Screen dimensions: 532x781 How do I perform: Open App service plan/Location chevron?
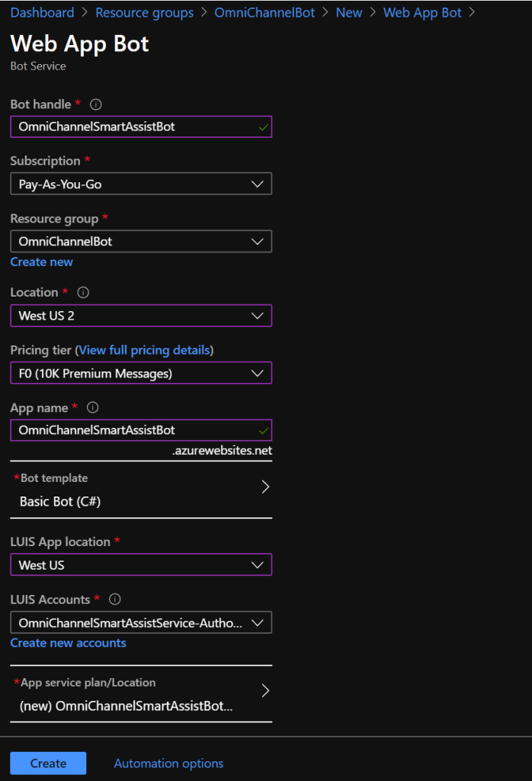pos(265,691)
